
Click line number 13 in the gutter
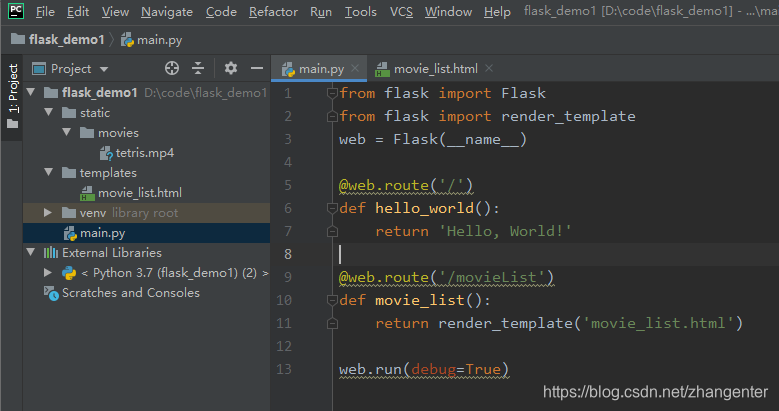[284, 369]
